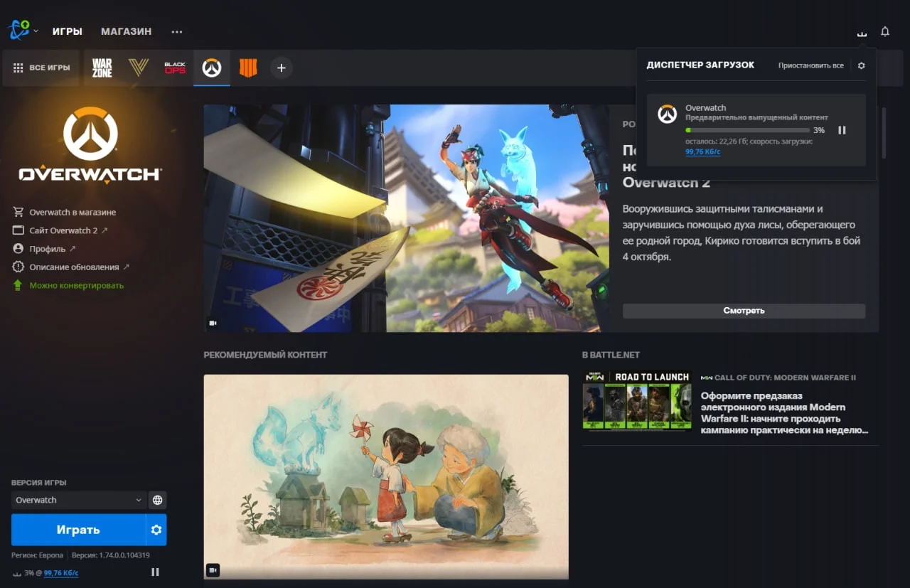Click the Overwatch download progress bar
Viewport: 910px width, 588px height.
tap(747, 130)
